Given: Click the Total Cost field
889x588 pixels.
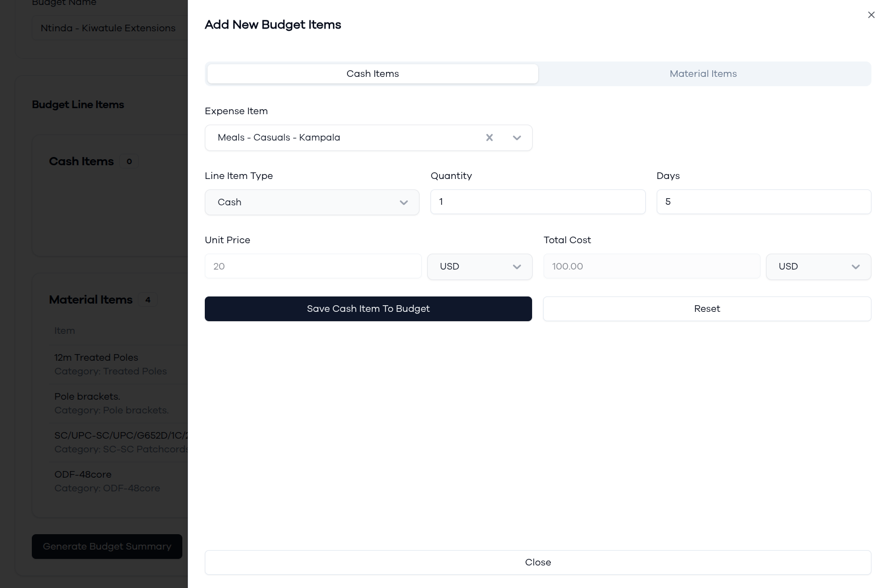Looking at the screenshot, I should click(x=652, y=266).
